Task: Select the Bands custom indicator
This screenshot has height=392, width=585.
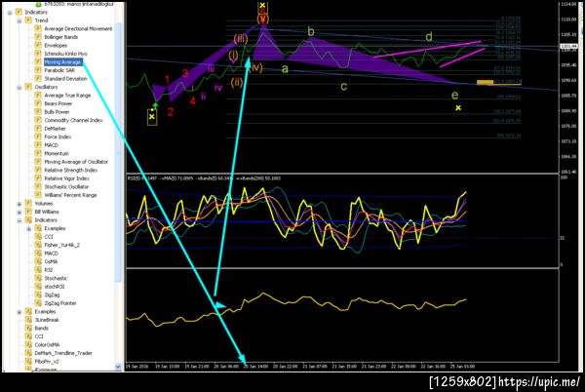Action: 41,329
